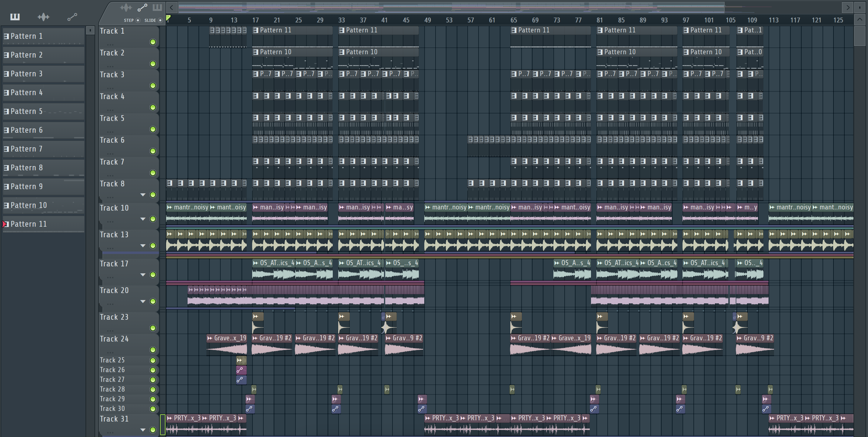Click the vertical scrollbar thumb at right
868x437 pixels.
(859, 36)
